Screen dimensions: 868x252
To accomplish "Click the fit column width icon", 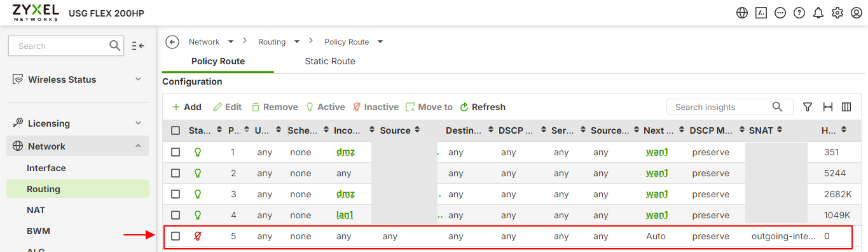I will coord(827,107).
